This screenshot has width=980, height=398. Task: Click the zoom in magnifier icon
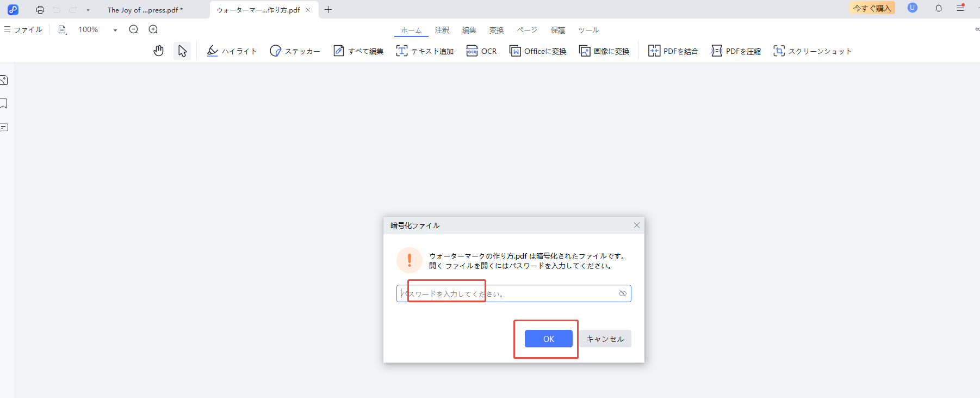point(153,29)
